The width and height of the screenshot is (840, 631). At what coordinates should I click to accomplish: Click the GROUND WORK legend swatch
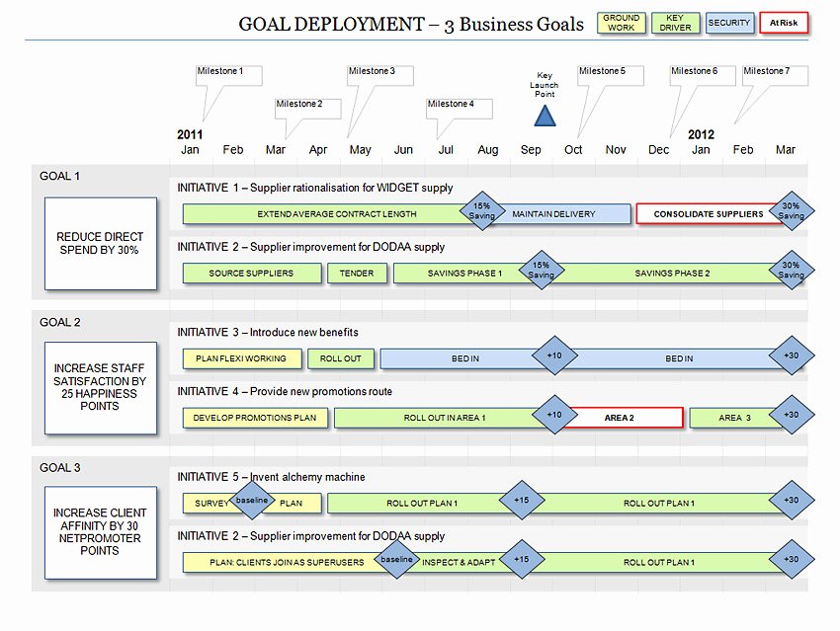pos(622,23)
